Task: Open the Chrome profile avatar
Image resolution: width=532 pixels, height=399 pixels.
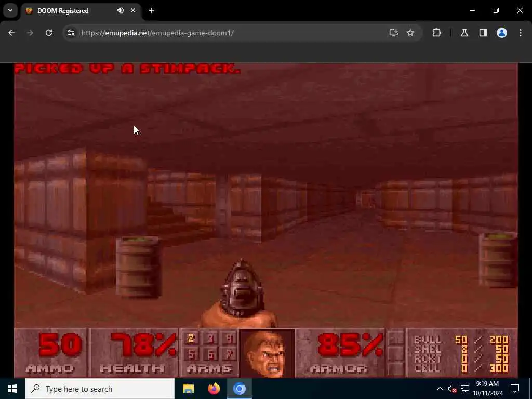Action: 502,33
